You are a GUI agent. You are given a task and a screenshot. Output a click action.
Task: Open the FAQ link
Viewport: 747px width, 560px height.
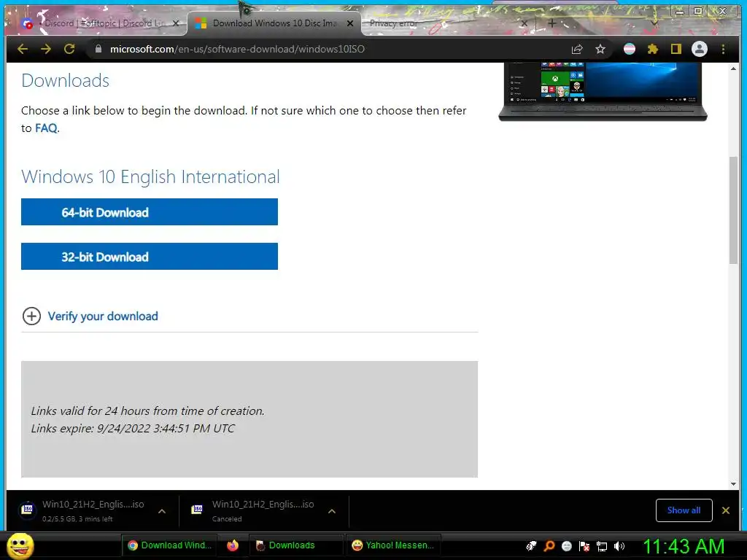(x=46, y=128)
